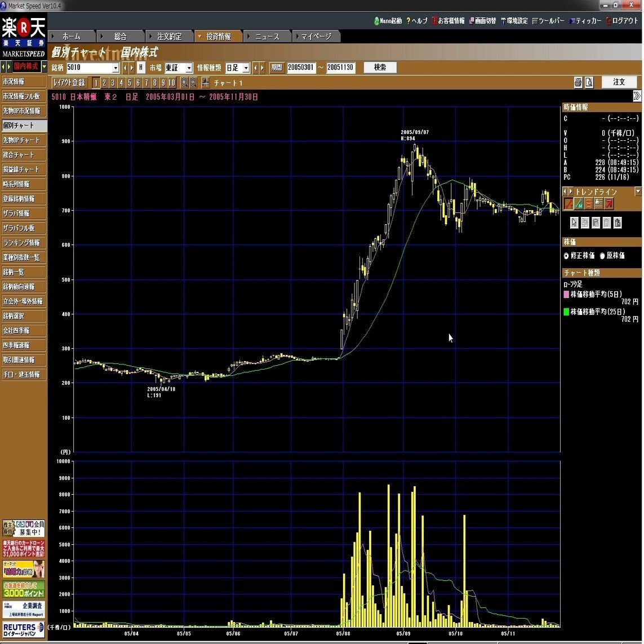Toggle the ツールバー toolbar option
The height and width of the screenshot is (644, 644).
pyautogui.click(x=548, y=20)
